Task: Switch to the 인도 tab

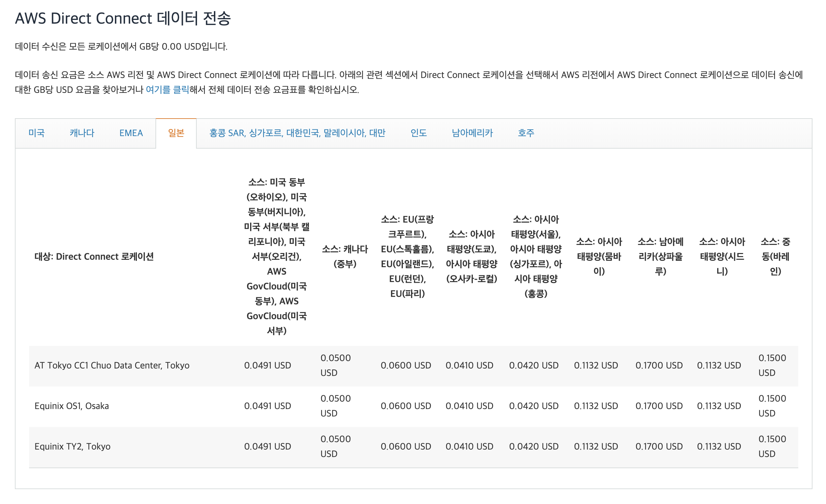Action: [x=418, y=133]
